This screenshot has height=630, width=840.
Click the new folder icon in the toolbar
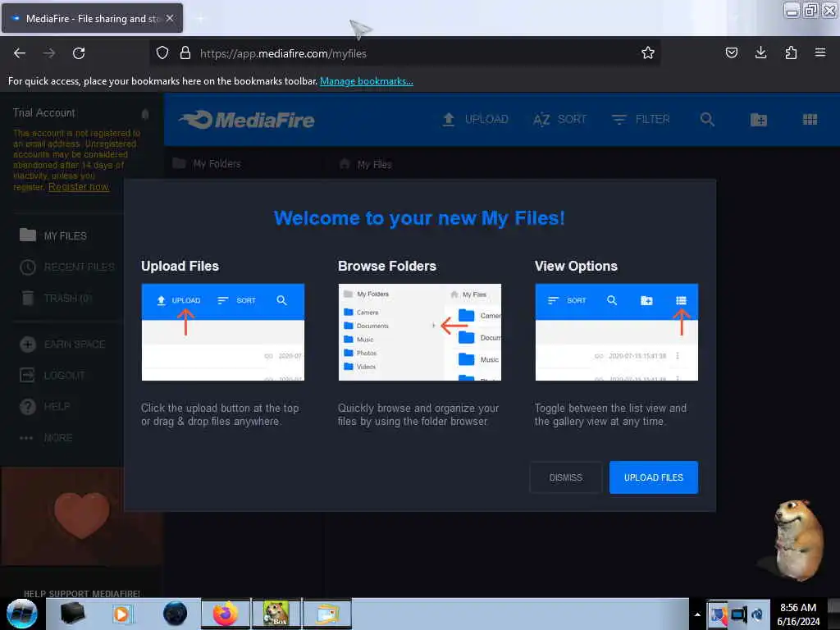tap(759, 120)
